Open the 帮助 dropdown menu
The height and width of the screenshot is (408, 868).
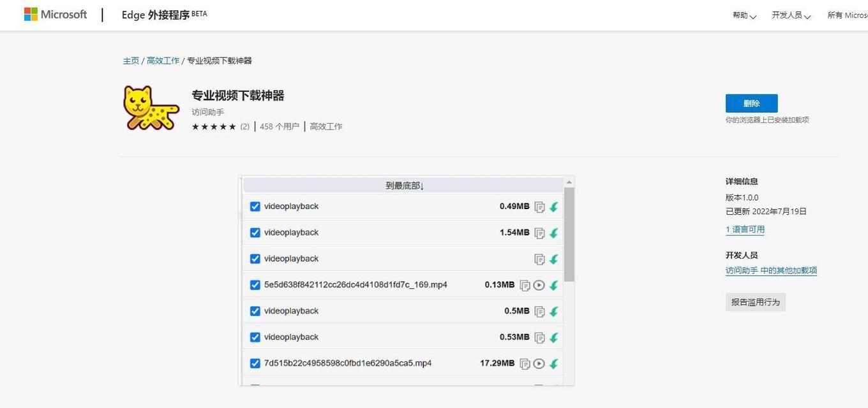pyautogui.click(x=744, y=15)
